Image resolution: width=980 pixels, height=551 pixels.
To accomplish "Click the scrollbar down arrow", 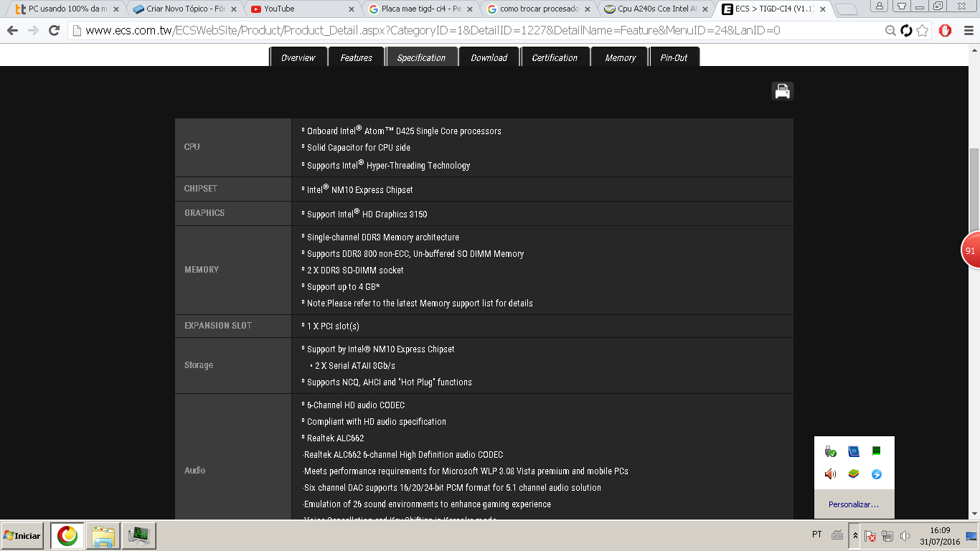I will coord(974,513).
